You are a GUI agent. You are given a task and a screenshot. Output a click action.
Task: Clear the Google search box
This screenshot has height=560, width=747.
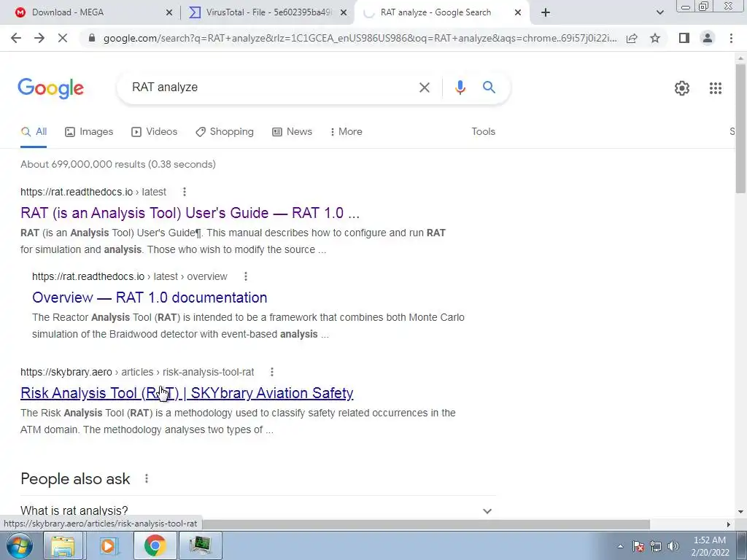[x=424, y=87]
